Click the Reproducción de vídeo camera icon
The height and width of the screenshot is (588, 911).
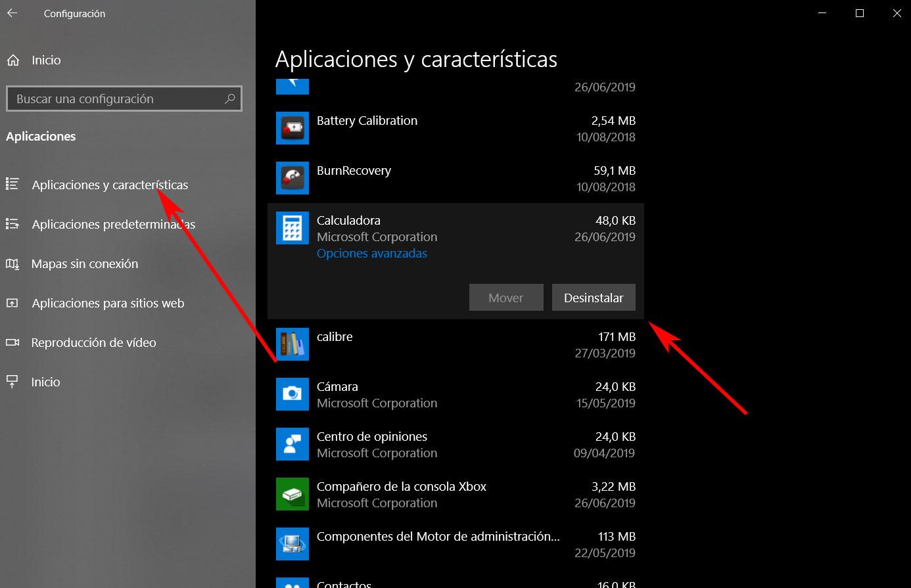[x=12, y=342]
